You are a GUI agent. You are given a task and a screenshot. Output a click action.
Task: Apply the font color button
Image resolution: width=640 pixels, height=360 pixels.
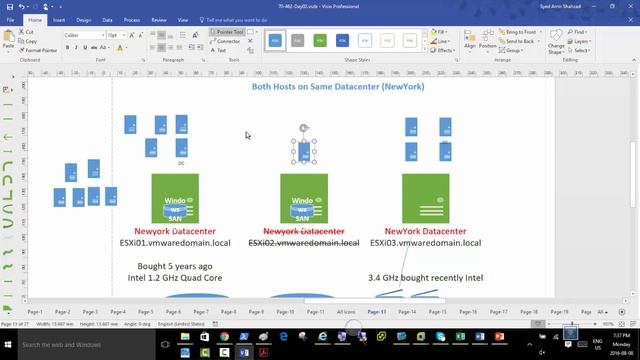click(120, 48)
